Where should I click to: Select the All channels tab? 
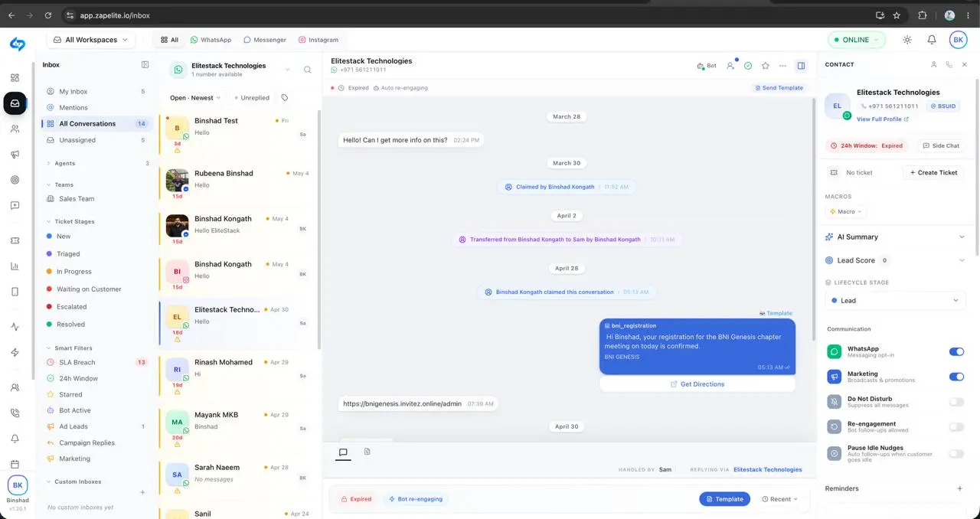[169, 40]
